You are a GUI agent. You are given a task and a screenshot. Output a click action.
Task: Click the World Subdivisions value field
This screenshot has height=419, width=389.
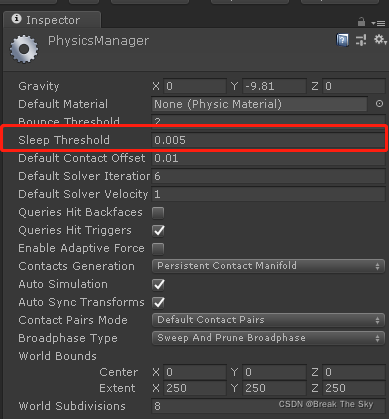268,406
